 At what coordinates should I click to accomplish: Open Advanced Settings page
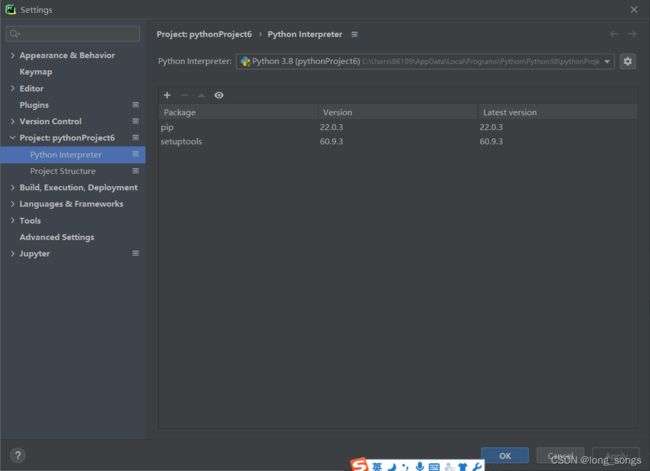(x=57, y=237)
